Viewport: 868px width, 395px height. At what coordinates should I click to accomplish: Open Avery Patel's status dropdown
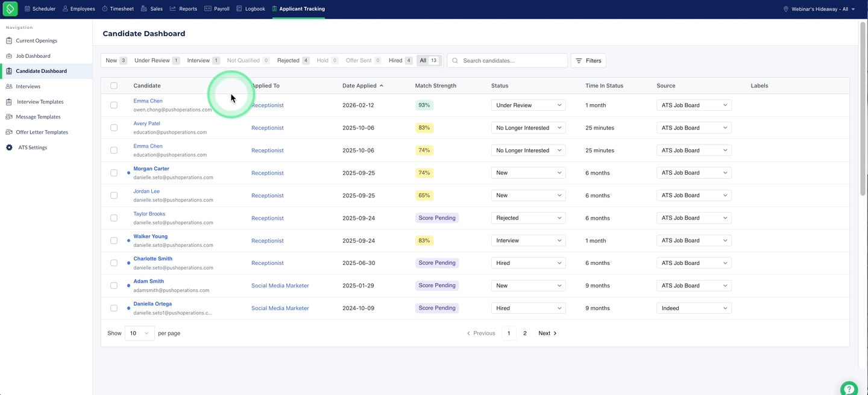pos(529,128)
